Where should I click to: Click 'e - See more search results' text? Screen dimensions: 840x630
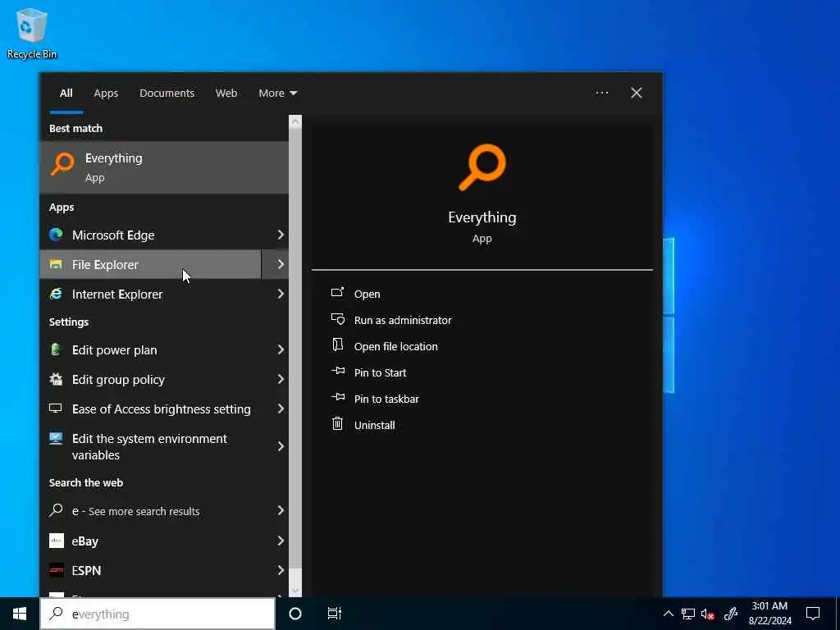point(135,511)
